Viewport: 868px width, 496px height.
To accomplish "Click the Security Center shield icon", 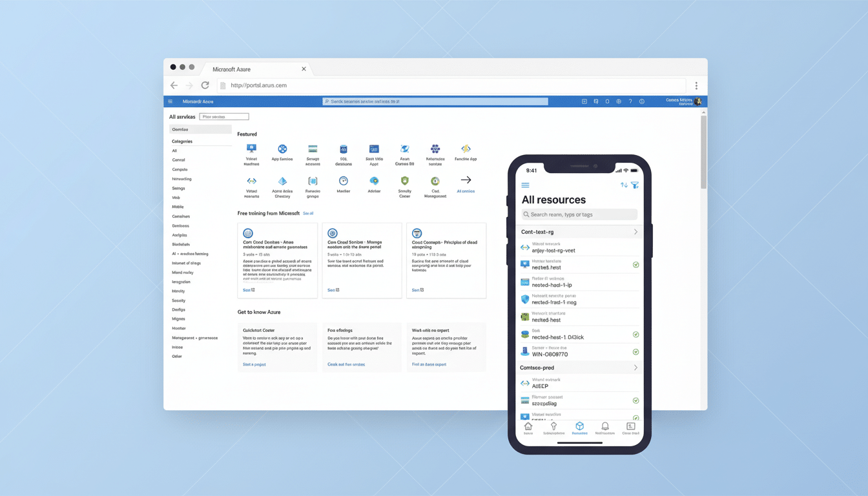I will pyautogui.click(x=405, y=182).
